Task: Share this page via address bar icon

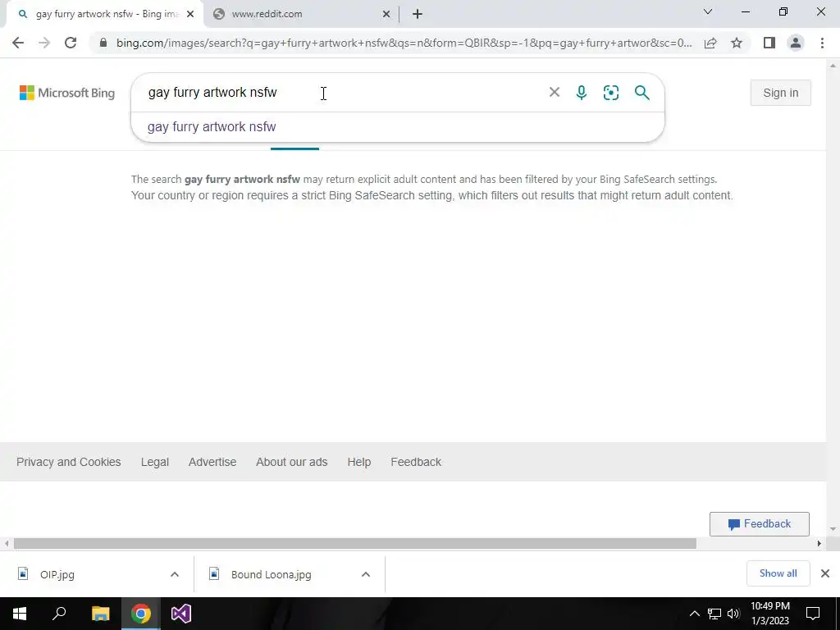Action: (710, 43)
